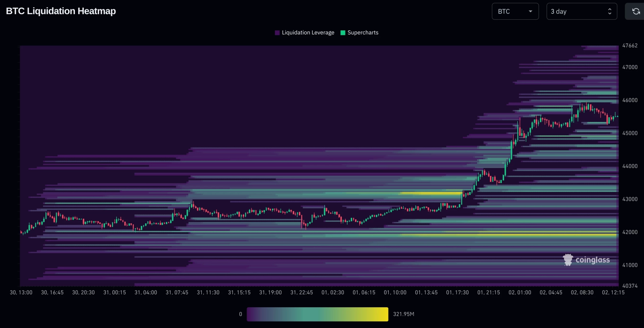The image size is (644, 328).
Task: Click the '31, 04:00' time axis label
Action: tap(146, 292)
